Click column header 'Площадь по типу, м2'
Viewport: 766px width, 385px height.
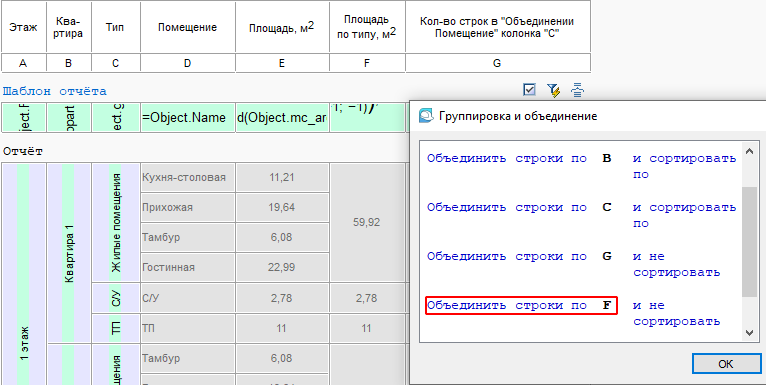pyautogui.click(x=367, y=27)
